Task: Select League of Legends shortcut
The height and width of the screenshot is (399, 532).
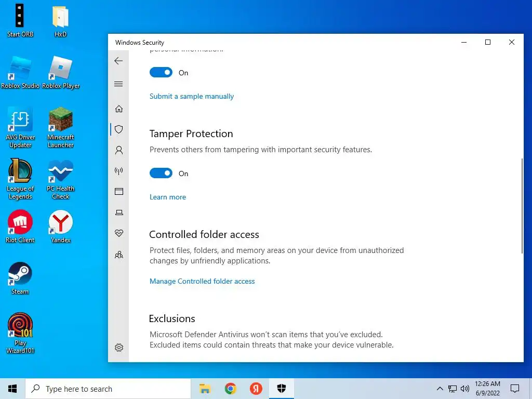Action: click(20, 179)
